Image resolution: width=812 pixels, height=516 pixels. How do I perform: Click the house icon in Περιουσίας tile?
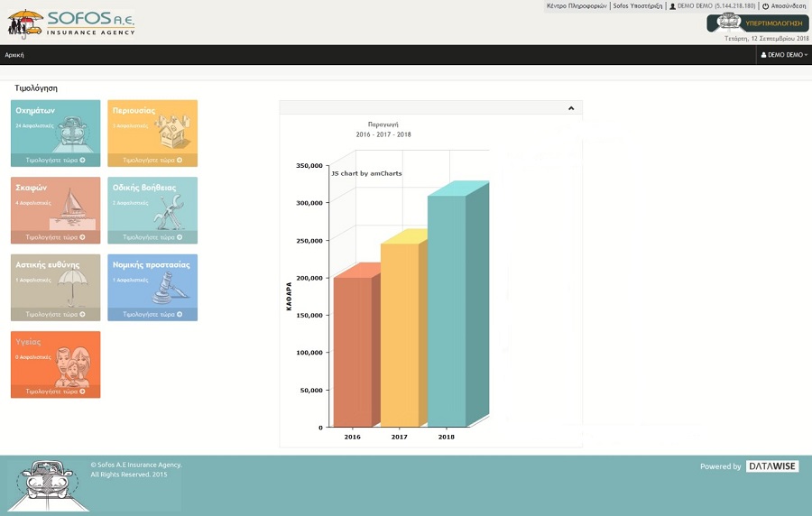click(x=171, y=133)
